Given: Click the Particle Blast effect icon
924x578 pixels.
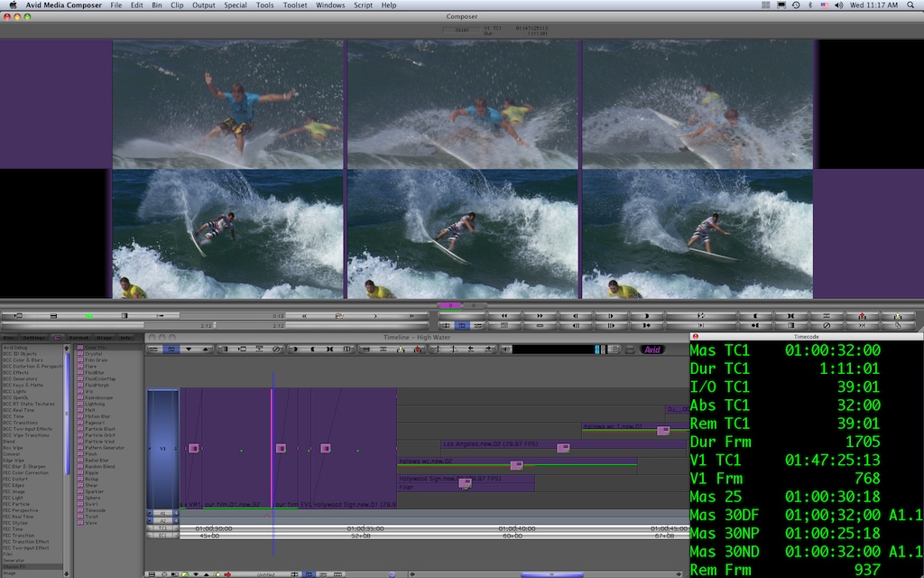Looking at the screenshot, I should (x=80, y=429).
